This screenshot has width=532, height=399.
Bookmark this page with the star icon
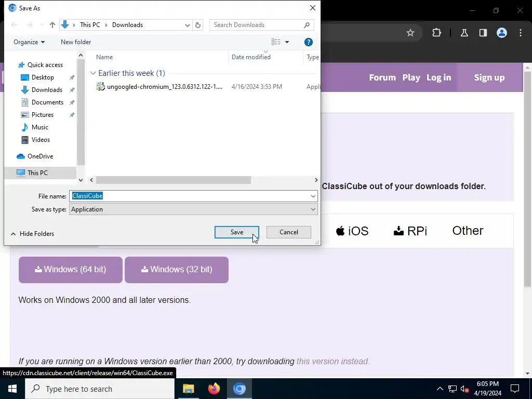(410, 33)
